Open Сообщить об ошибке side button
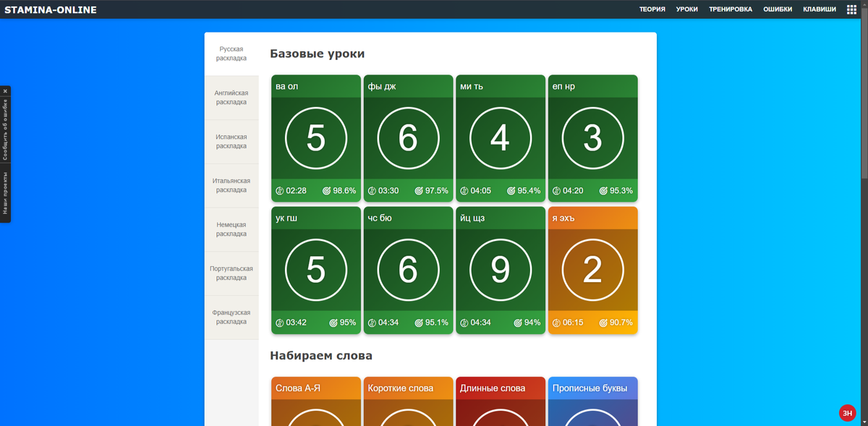 point(5,130)
